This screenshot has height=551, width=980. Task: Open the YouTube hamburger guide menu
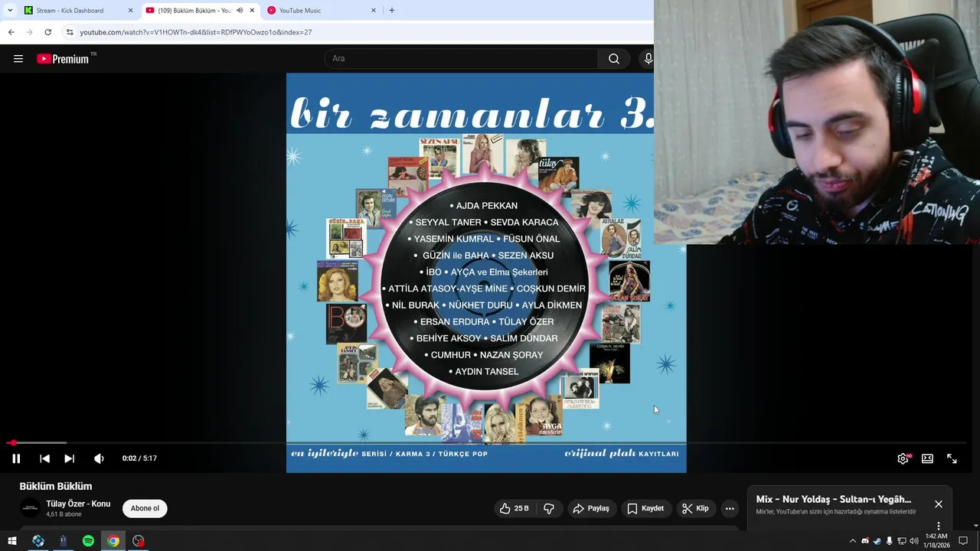pos(18,58)
